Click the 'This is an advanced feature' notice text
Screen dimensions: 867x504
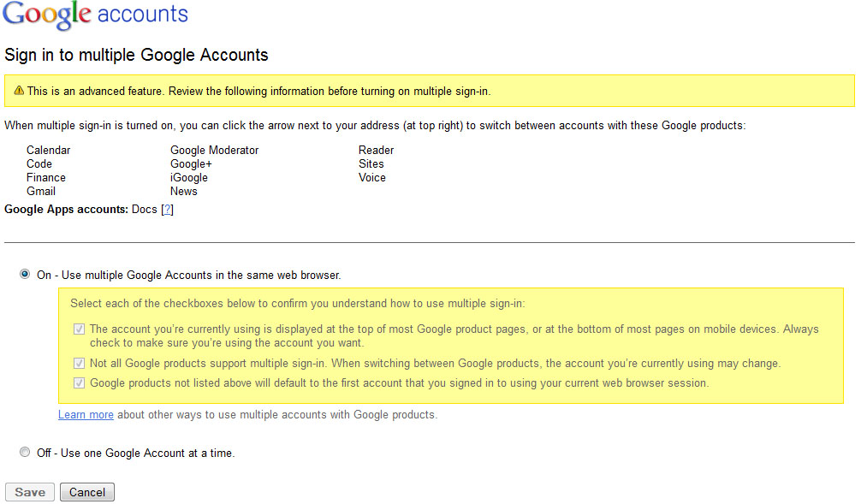(258, 92)
